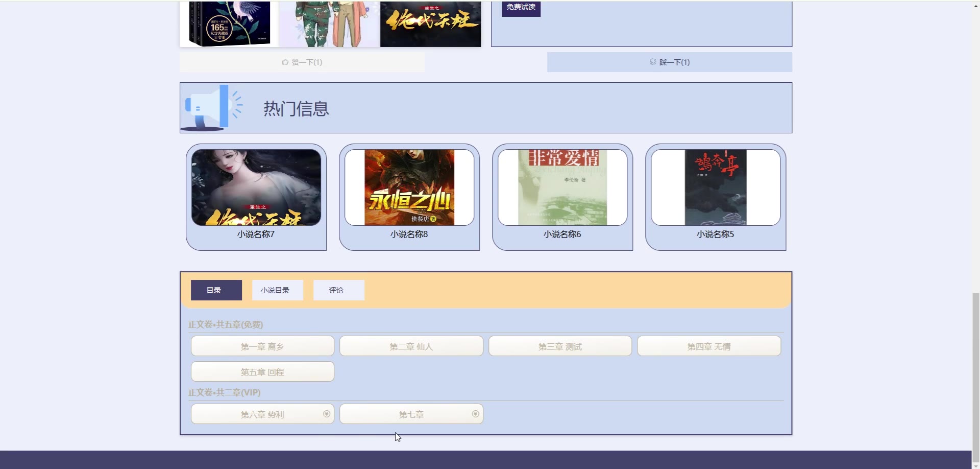This screenshot has height=469, width=980.
Task: Click the dislike icon beside 踩一下
Action: [x=653, y=62]
